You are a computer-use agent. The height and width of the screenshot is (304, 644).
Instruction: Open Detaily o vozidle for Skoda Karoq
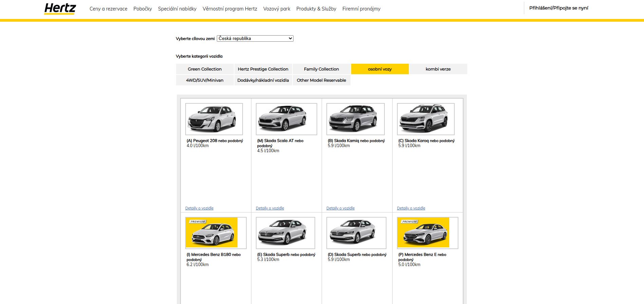411,208
